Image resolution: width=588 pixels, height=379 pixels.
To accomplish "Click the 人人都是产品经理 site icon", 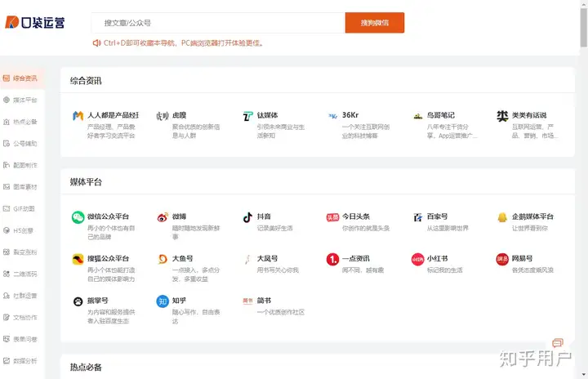I will coord(78,115).
